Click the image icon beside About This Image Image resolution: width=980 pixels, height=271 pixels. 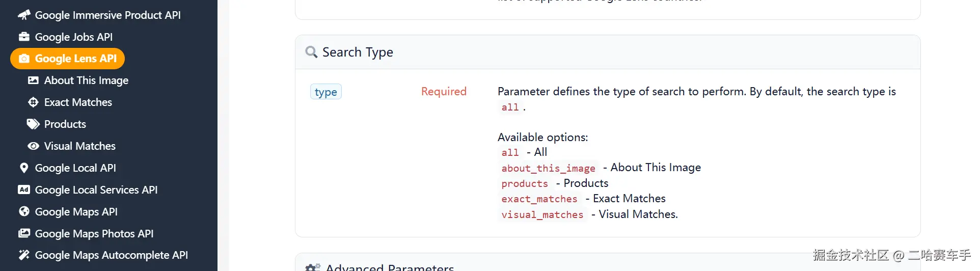(x=33, y=80)
